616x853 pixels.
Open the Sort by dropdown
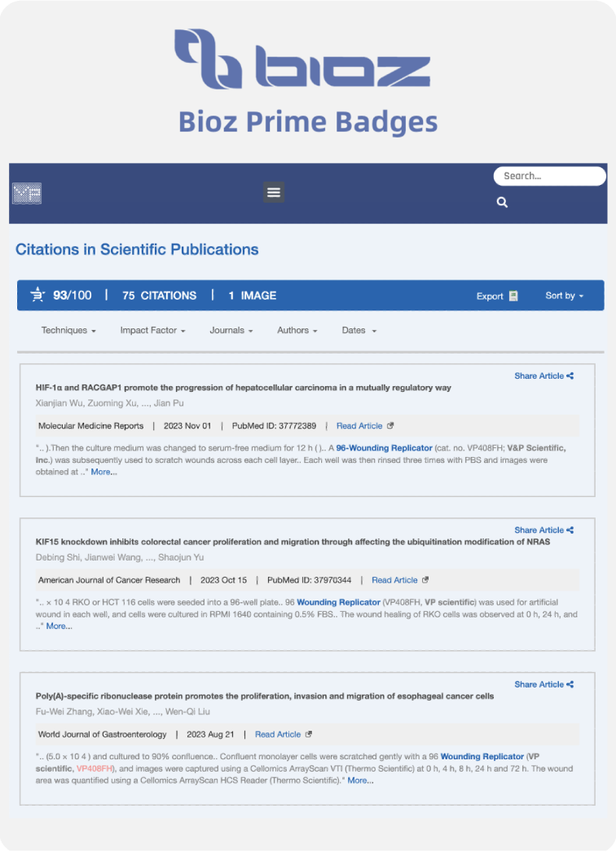[564, 296]
